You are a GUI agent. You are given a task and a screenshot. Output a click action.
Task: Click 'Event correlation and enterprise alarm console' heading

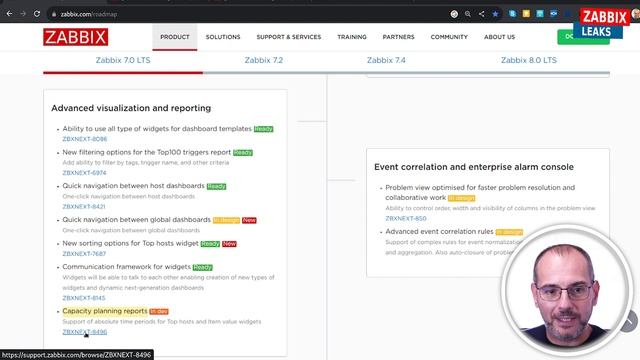click(x=474, y=167)
